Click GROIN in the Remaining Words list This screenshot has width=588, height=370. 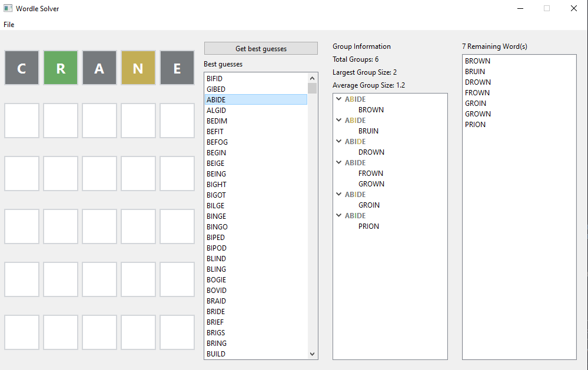(x=519, y=103)
